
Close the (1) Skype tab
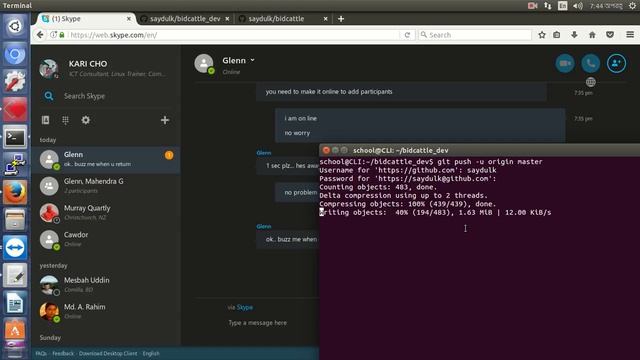129,19
